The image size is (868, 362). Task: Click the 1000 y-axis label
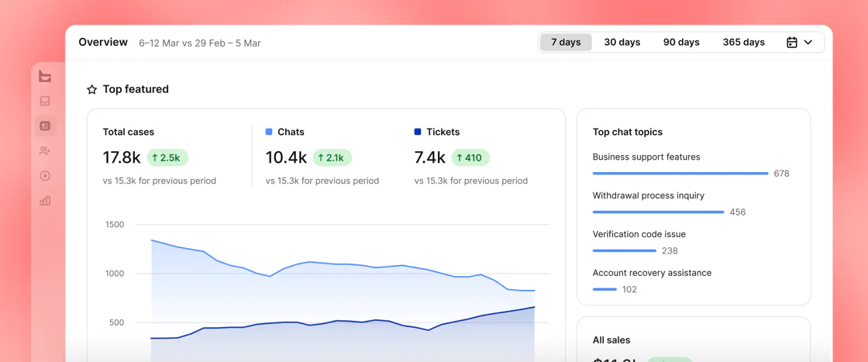pos(114,274)
